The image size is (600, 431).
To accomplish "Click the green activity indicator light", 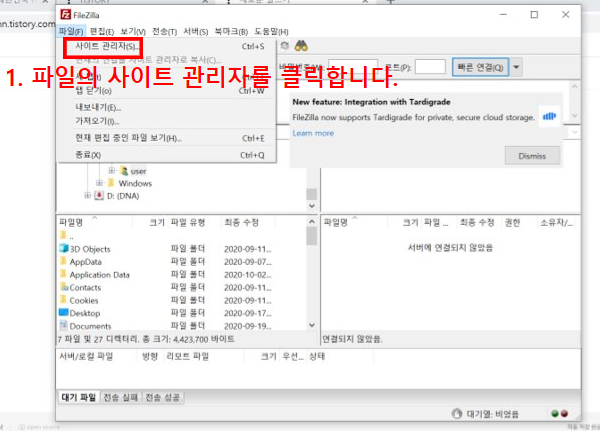I will coord(555,414).
